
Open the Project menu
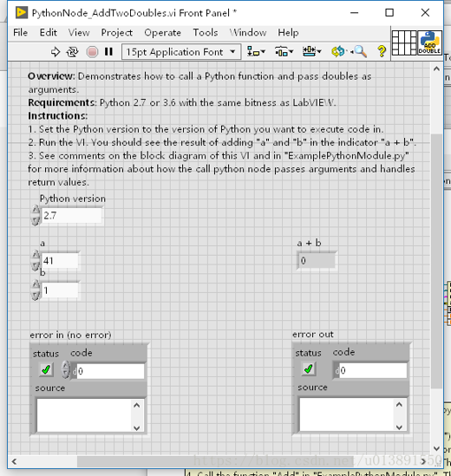(117, 32)
